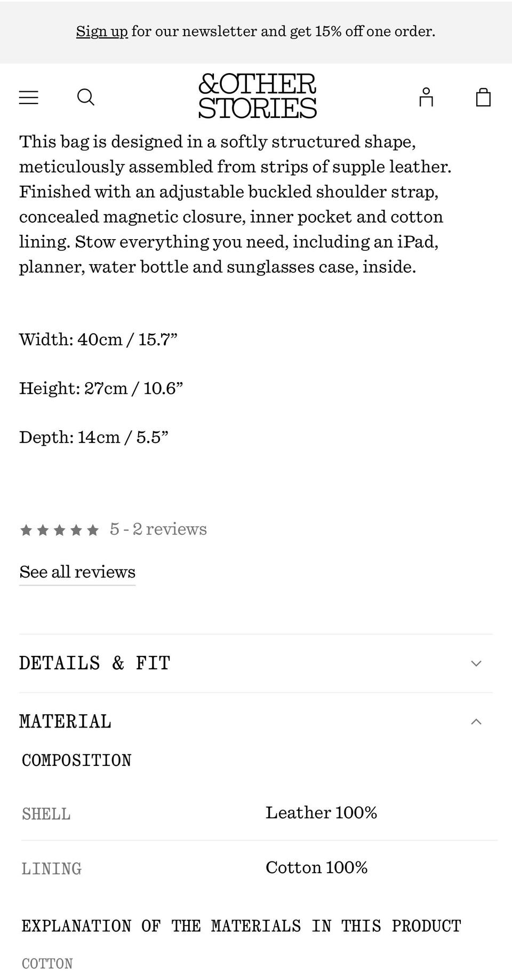Select the 'MATERIAL' section header

pyautogui.click(x=66, y=722)
